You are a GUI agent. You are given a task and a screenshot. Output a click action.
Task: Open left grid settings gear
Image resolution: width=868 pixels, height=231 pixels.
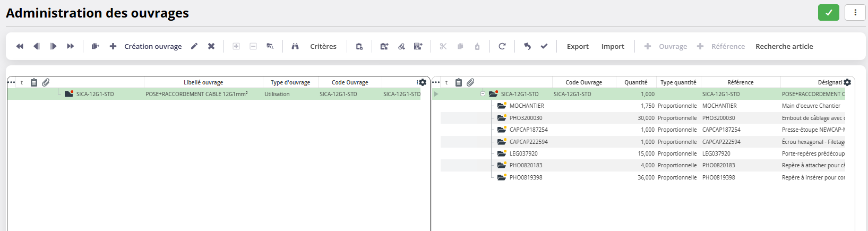pos(423,82)
